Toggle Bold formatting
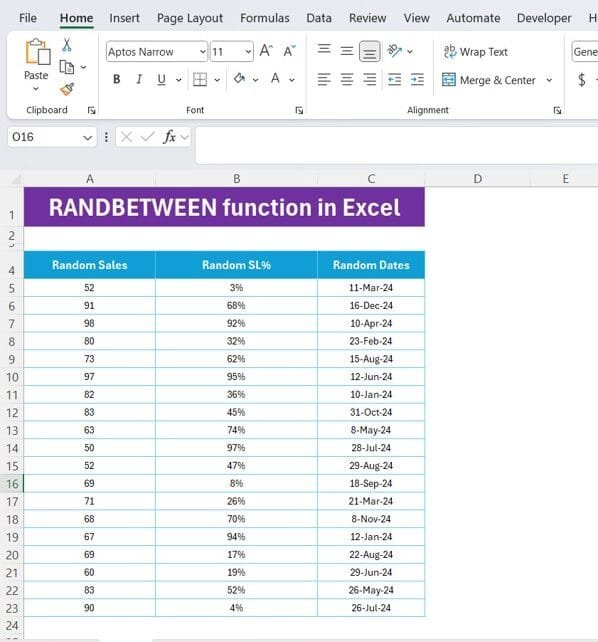This screenshot has height=642, width=598. [117, 79]
